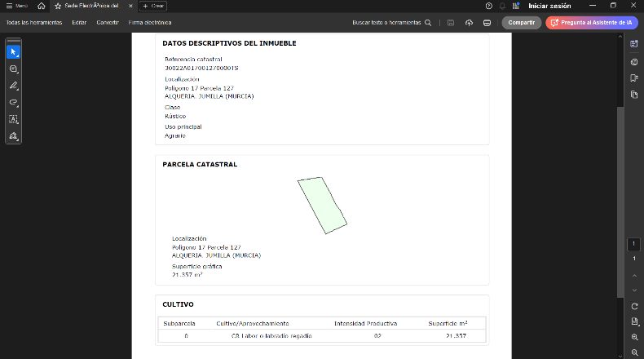Star the Sede Electrónica document tab

click(58, 7)
